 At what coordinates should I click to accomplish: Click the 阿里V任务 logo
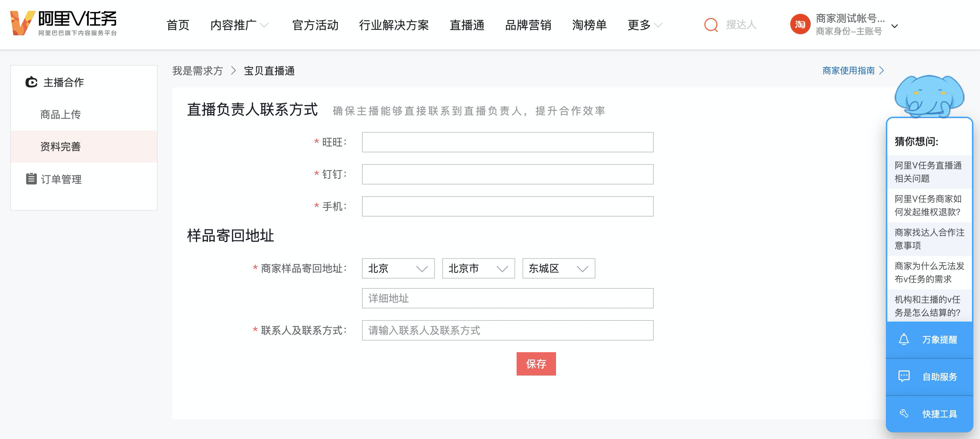point(63,24)
